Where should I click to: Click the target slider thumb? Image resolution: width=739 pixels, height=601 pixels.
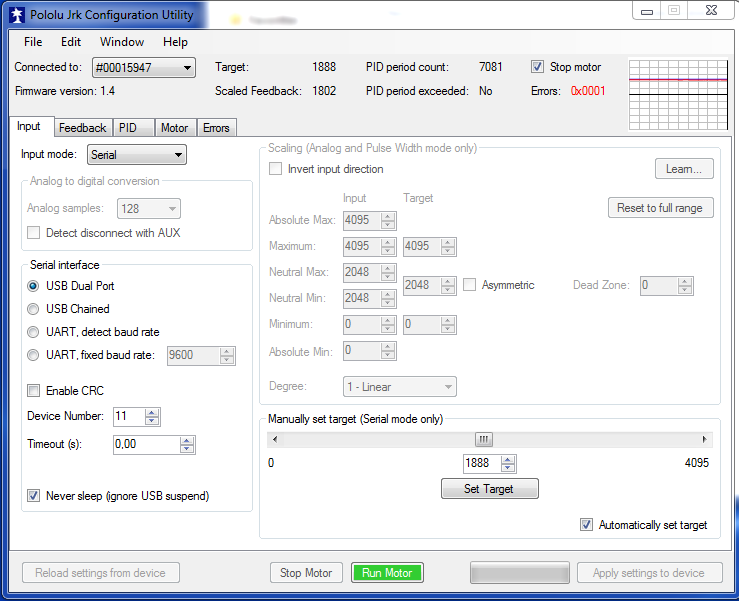point(484,439)
